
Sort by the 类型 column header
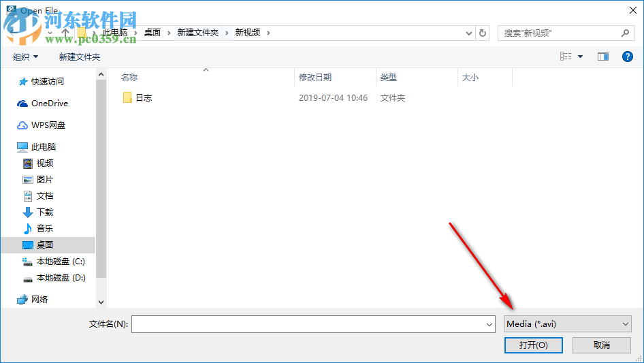point(389,77)
